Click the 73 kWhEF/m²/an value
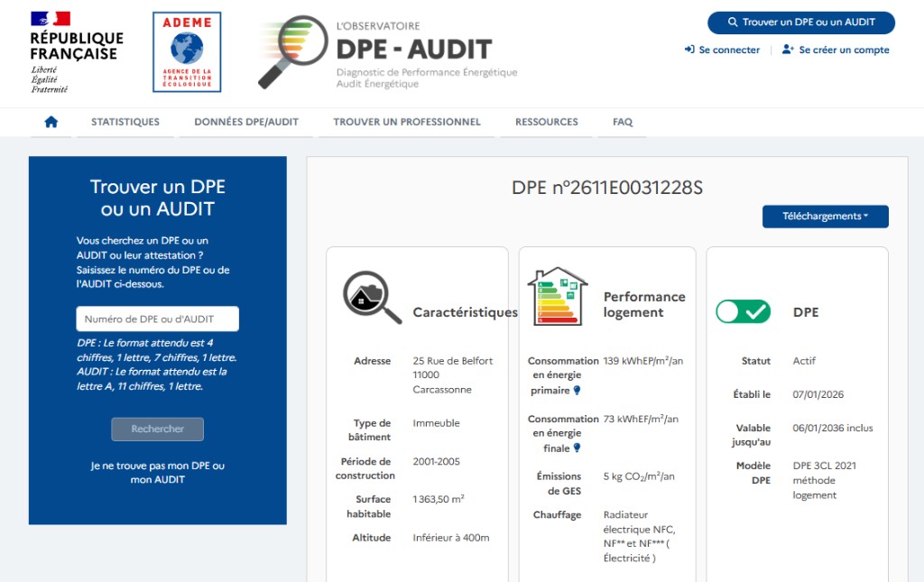This screenshot has width=924, height=582. pyautogui.click(x=641, y=419)
